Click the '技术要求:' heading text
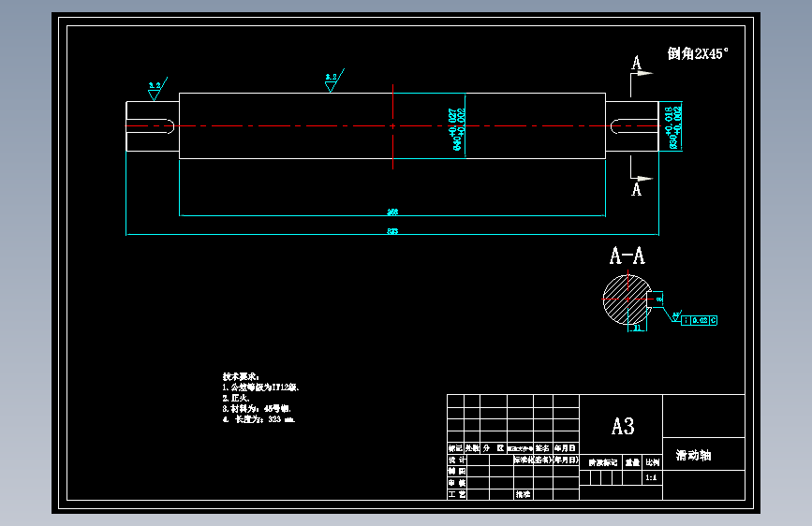Viewport: 812px width, 526px height. click(x=241, y=376)
